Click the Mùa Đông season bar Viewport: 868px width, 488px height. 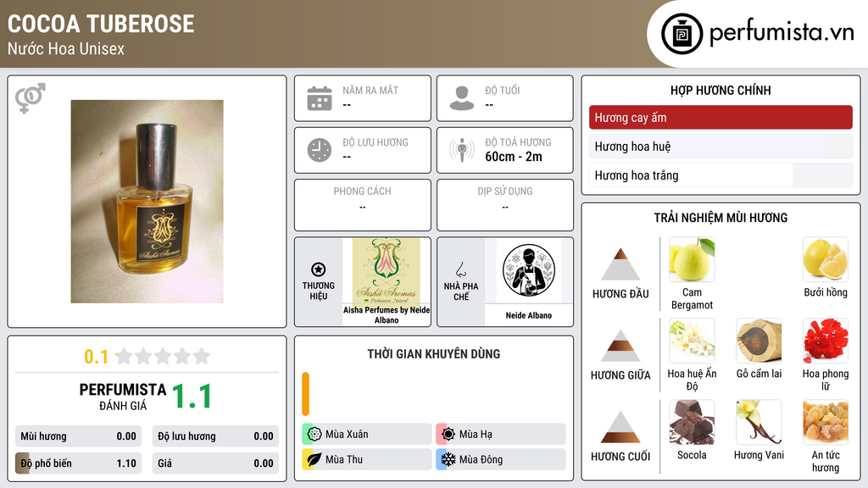pyautogui.click(x=501, y=459)
